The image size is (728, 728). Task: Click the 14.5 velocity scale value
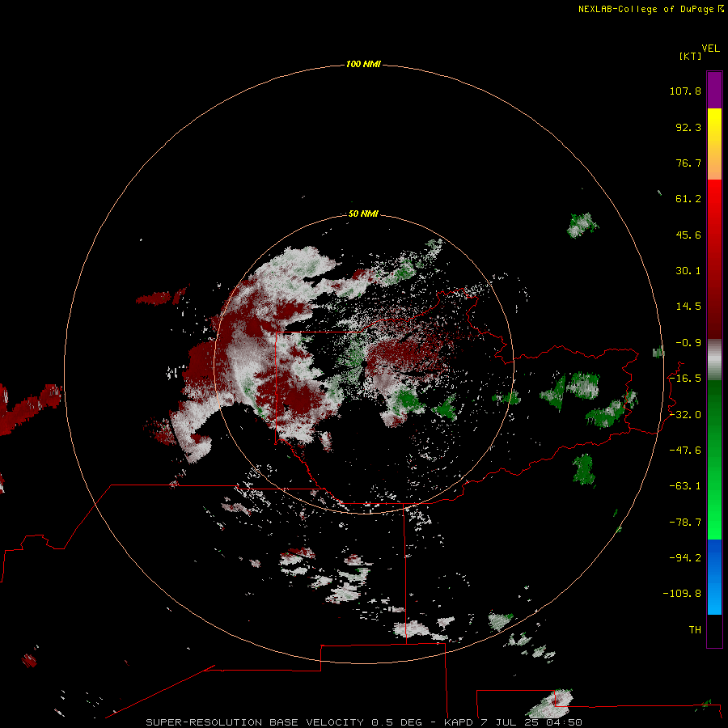tap(688, 307)
